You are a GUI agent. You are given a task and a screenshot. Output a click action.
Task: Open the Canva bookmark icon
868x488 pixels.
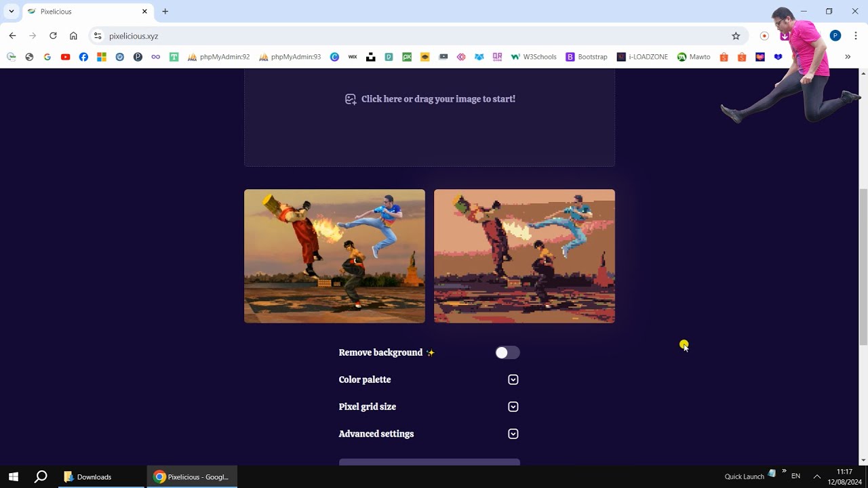[x=334, y=57]
